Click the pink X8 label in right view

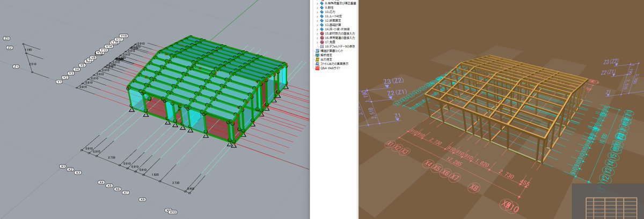click(x=473, y=187)
